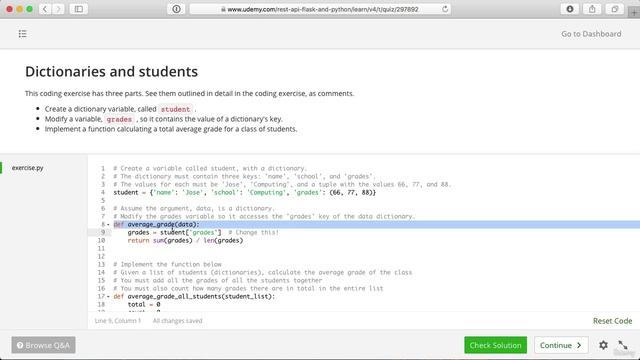Open the site info icon beside the address bar
Image resolution: width=640 pixels, height=360 pixels.
[176, 9]
